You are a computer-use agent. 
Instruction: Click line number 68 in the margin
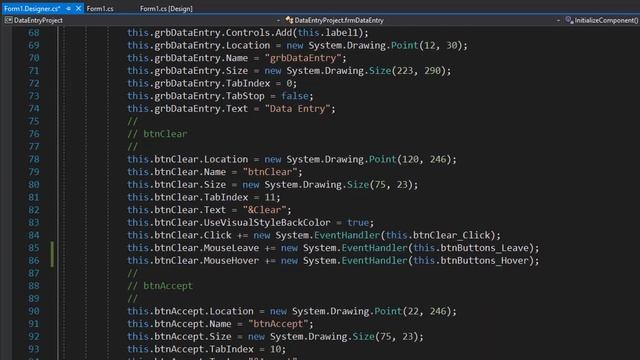click(34, 33)
